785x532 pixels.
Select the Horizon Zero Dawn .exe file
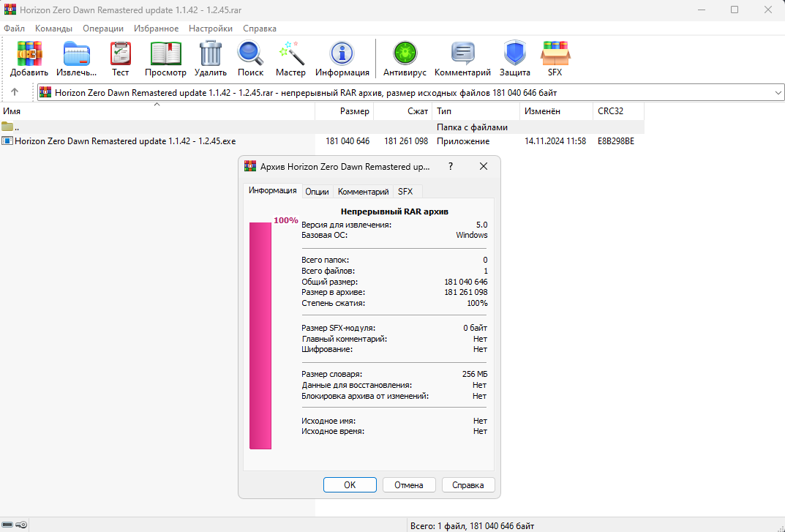[125, 141]
